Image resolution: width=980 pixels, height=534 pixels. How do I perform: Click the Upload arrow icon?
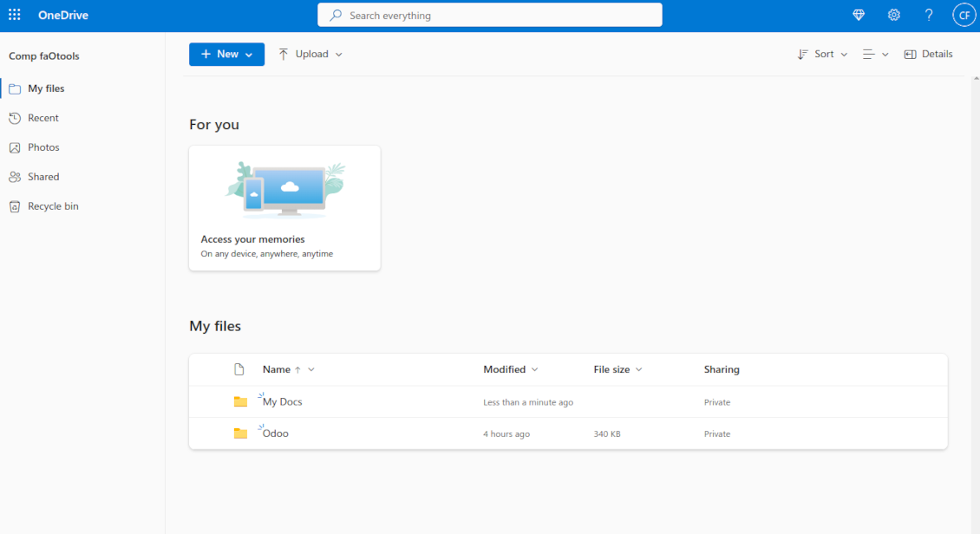pos(284,55)
